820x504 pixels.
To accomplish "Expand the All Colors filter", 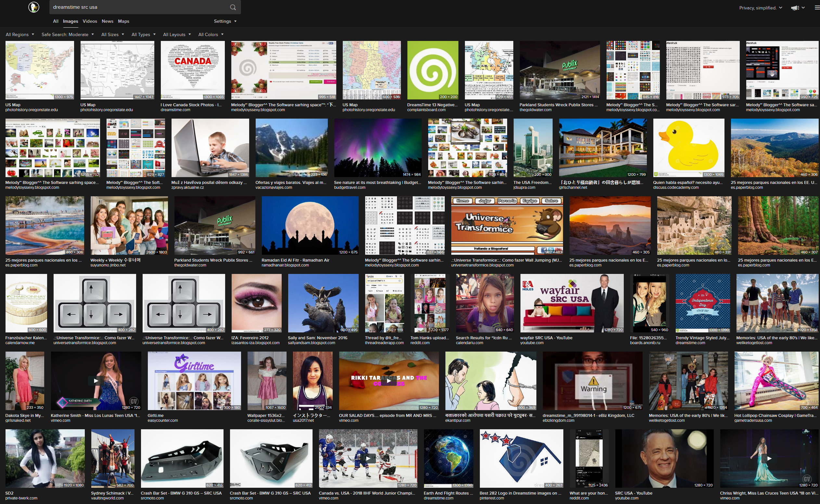I will point(211,34).
